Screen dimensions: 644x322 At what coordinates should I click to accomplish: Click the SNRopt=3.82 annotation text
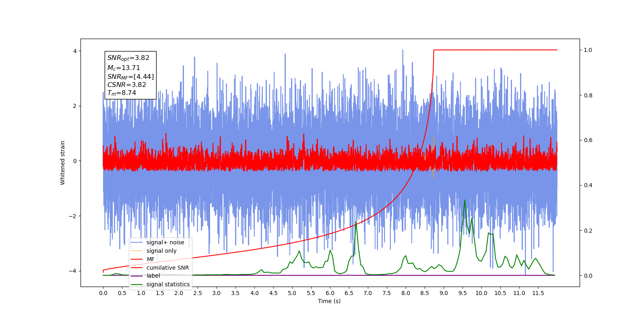[128, 58]
